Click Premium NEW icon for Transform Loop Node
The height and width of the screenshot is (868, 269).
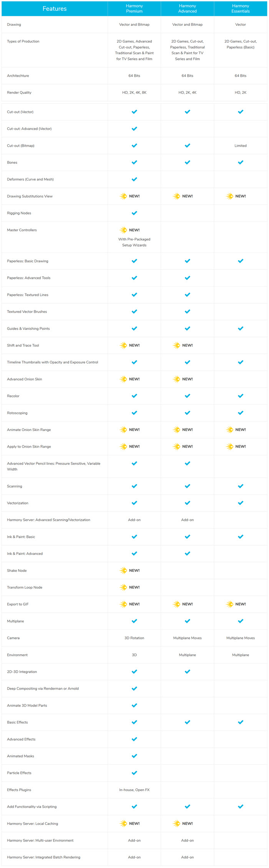click(x=130, y=587)
